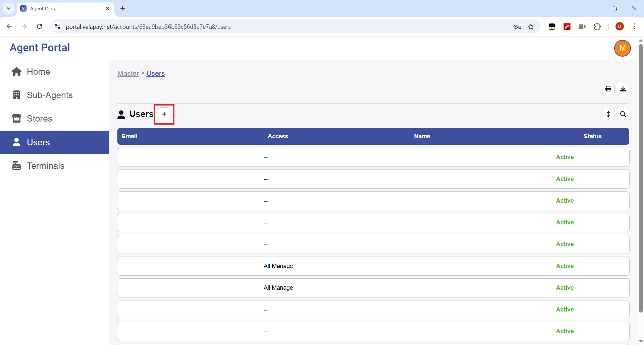
Task: Click the Master breadcrumb link
Action: point(128,73)
